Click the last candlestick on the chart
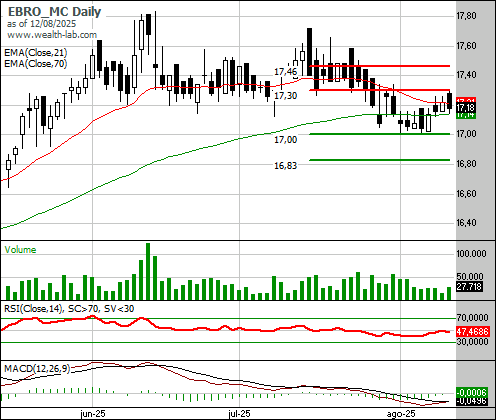 click(449, 101)
